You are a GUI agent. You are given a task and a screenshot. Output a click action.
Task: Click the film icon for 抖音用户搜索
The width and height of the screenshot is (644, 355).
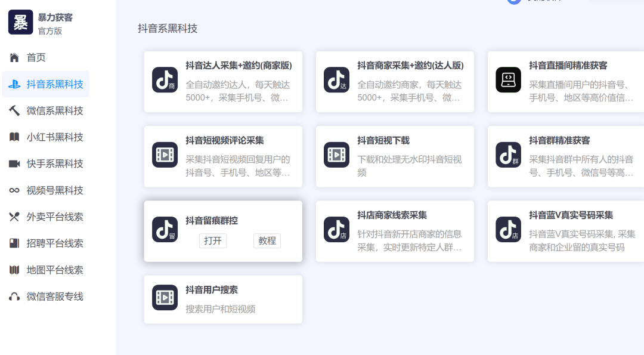(x=165, y=297)
